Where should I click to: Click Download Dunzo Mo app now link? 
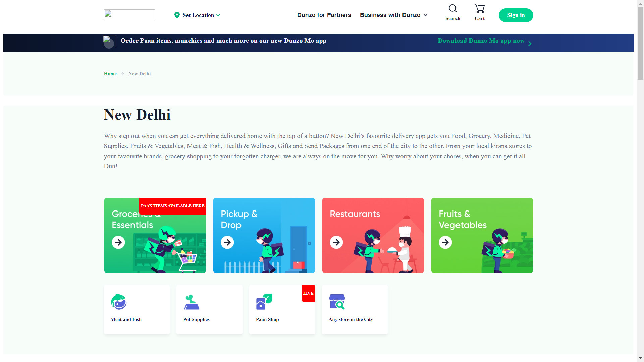pos(481,41)
